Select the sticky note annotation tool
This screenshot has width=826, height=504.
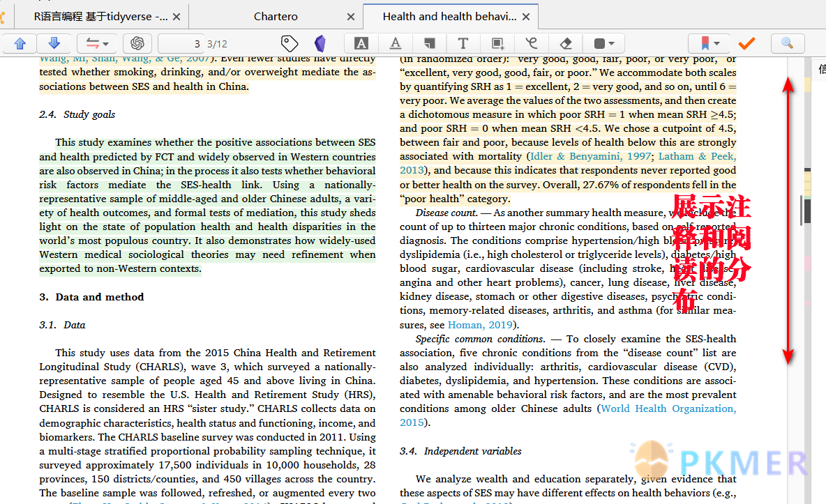[430, 43]
